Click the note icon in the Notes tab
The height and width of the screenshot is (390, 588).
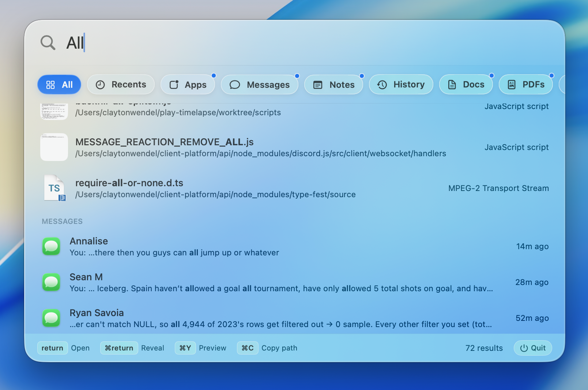pos(318,85)
